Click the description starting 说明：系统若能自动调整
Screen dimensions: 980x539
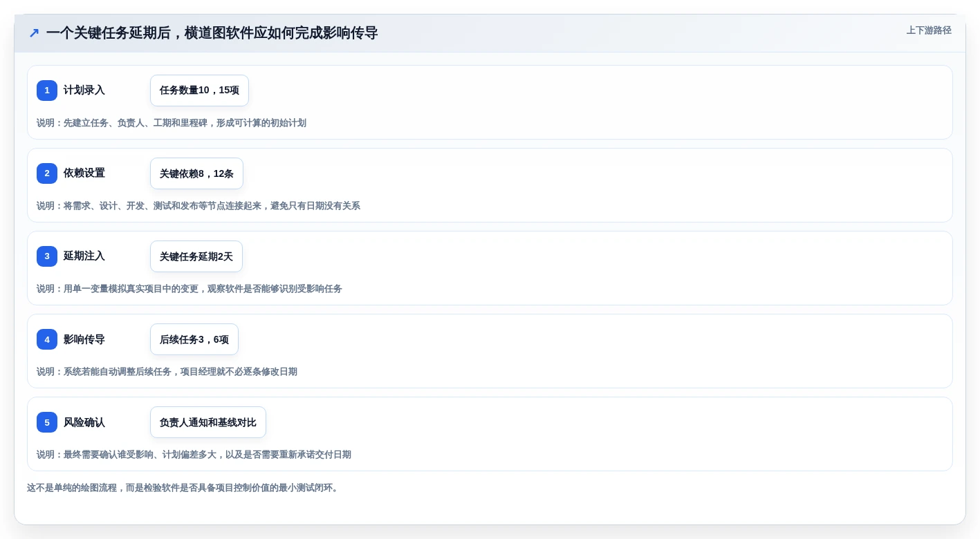click(167, 372)
